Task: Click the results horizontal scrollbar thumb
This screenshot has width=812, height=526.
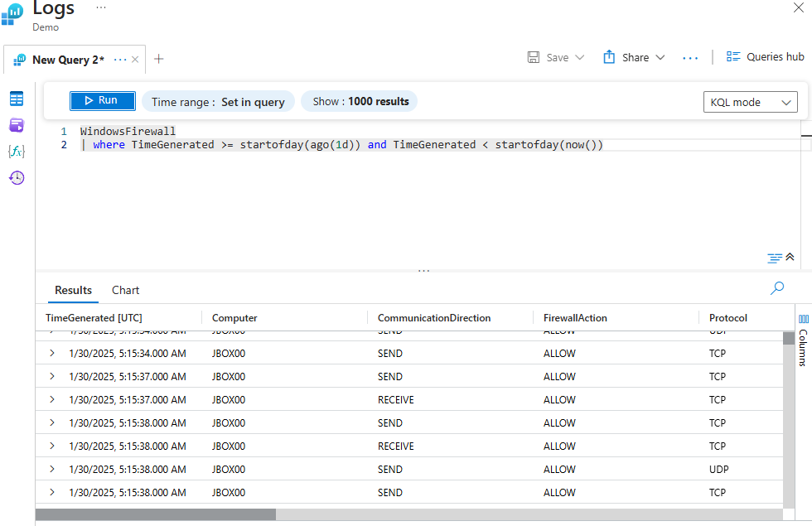Action: 156,514
